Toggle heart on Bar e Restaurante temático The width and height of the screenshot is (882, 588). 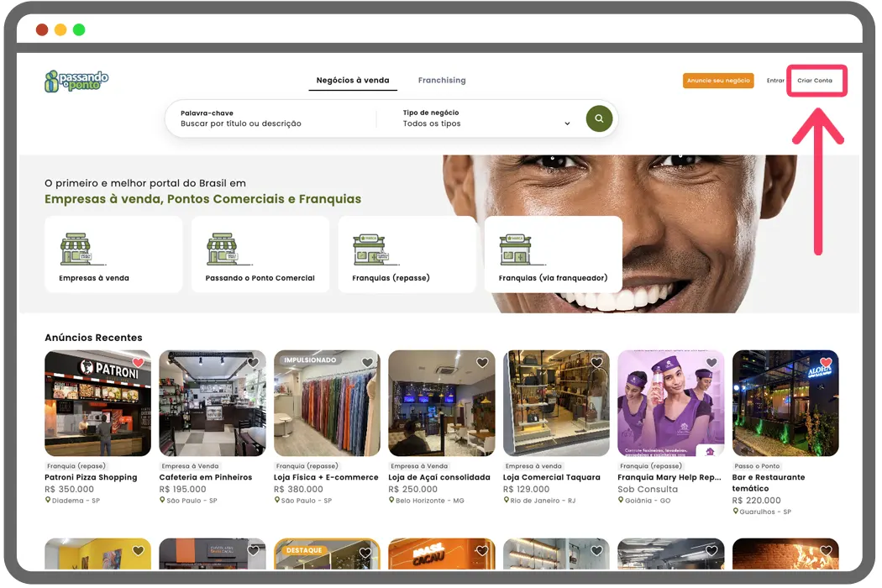(826, 363)
